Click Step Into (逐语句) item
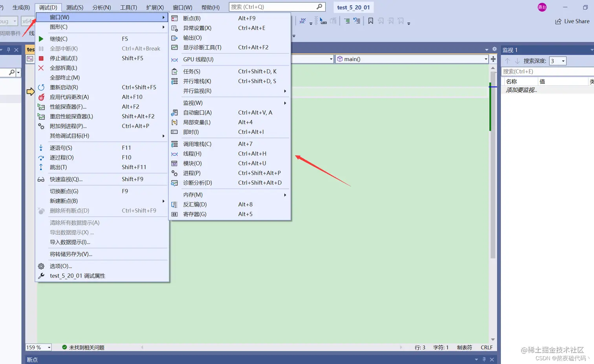594x364 pixels. (102, 148)
